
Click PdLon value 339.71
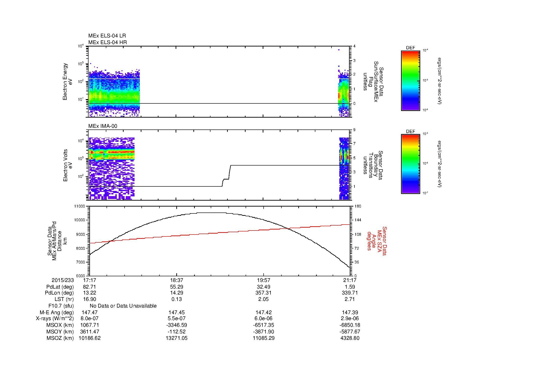point(350,293)
